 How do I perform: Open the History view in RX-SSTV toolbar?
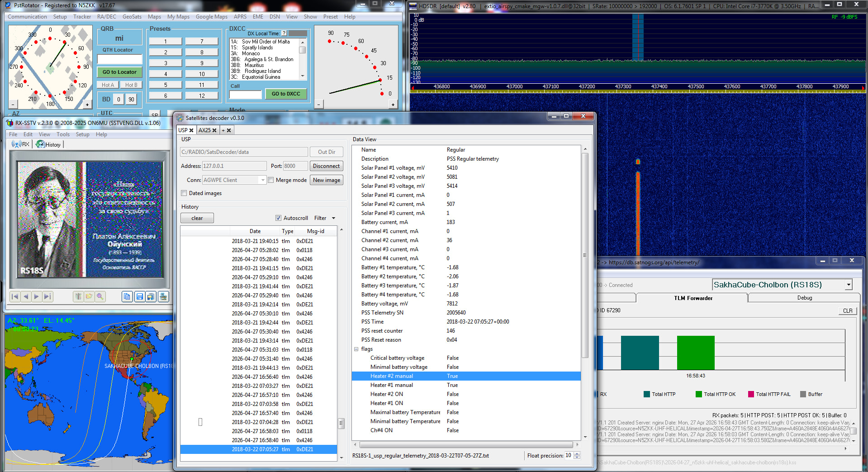48,144
